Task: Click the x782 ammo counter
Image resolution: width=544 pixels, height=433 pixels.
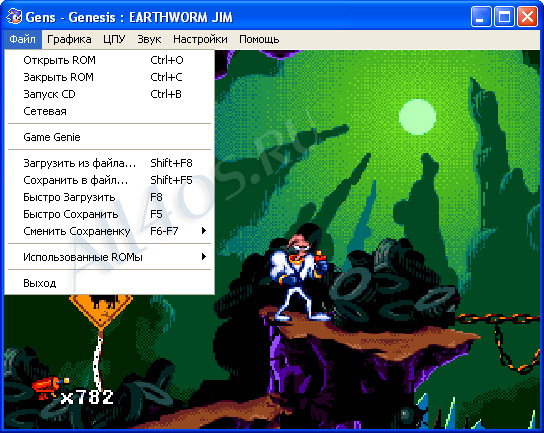Action: click(x=87, y=397)
